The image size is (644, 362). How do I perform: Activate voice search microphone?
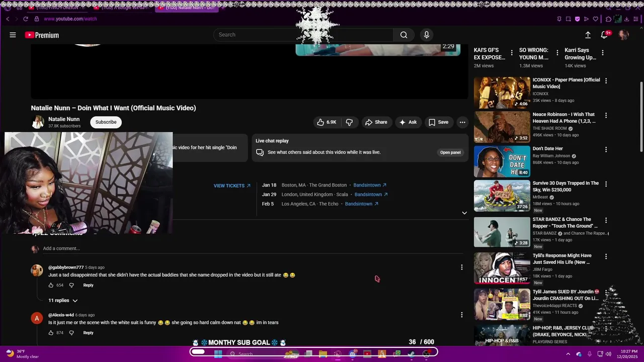427,35
